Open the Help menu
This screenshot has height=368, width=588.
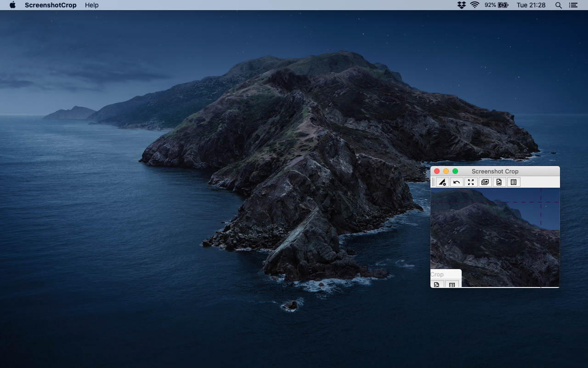pos(92,5)
